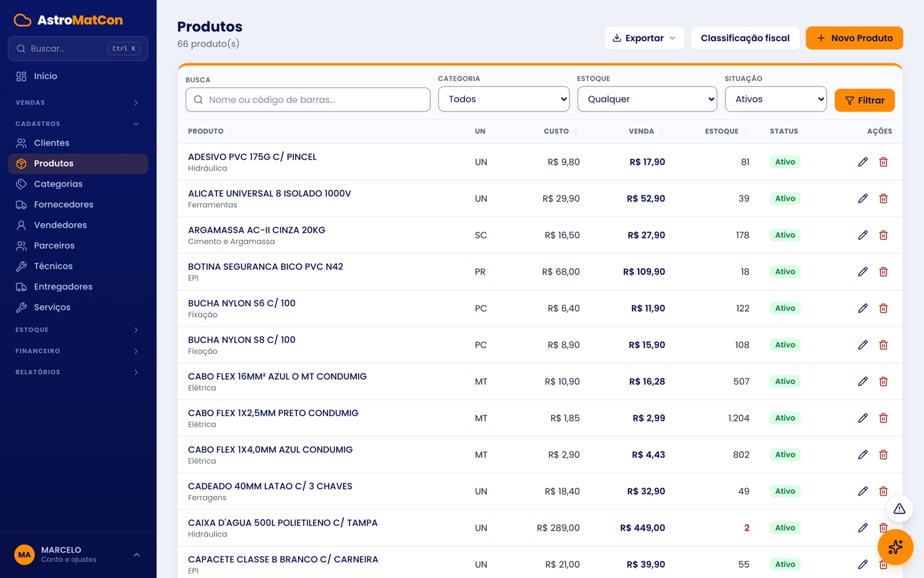Viewport: 924px width, 578px height.
Task: Expand the Relatórios sidebar section
Action: pyautogui.click(x=78, y=372)
